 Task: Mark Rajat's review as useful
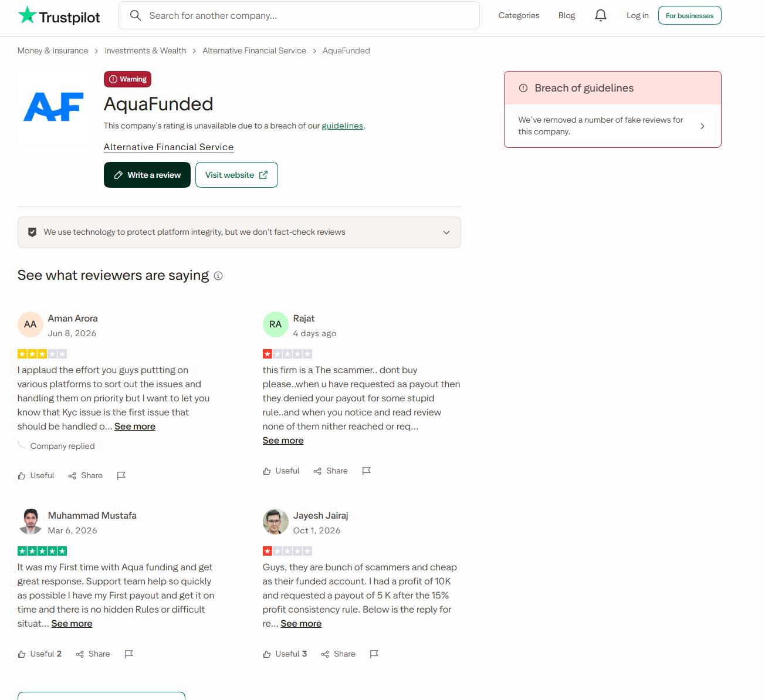coord(281,471)
